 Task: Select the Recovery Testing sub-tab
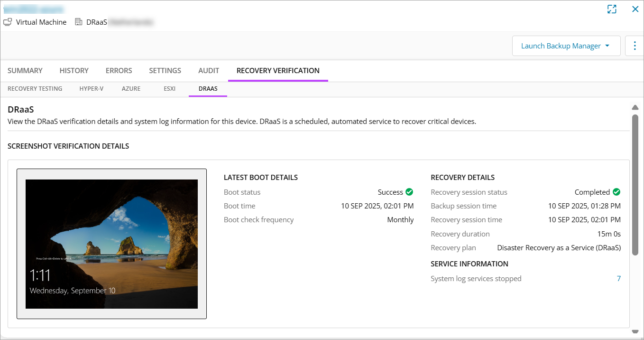click(x=35, y=89)
